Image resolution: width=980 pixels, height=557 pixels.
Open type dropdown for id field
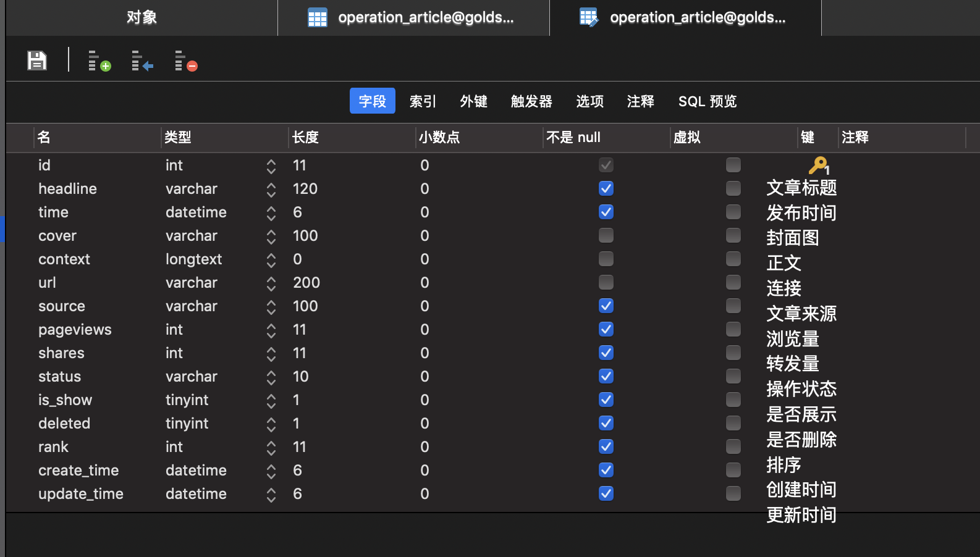271,166
